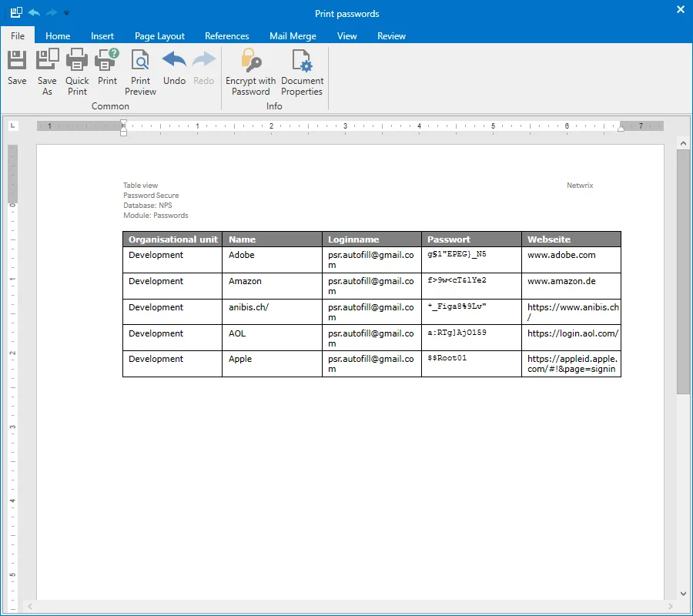Click the ruler tab-stop type selector
Viewport: 693px width, 616px height.
click(x=13, y=126)
